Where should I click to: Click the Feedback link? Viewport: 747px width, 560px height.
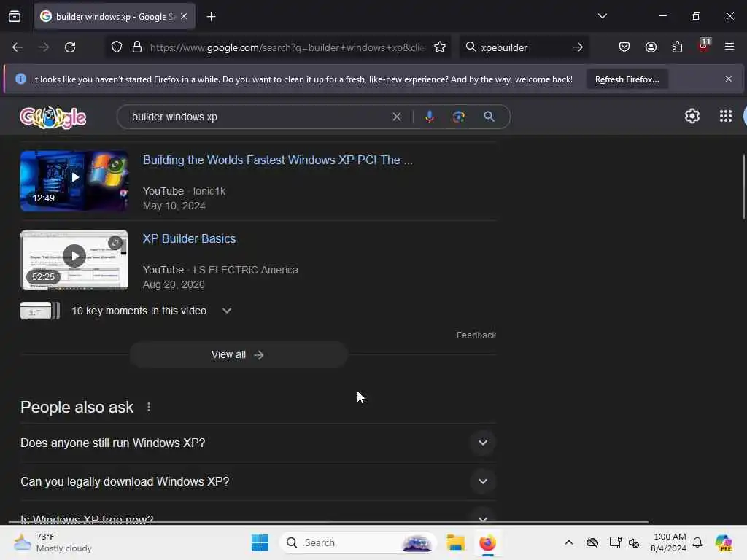pos(476,335)
